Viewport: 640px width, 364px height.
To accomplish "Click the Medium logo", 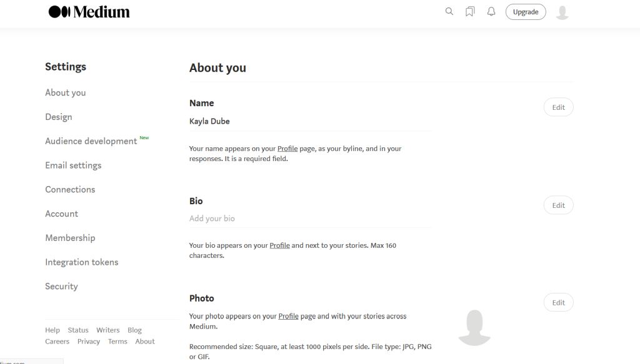I will tap(89, 12).
